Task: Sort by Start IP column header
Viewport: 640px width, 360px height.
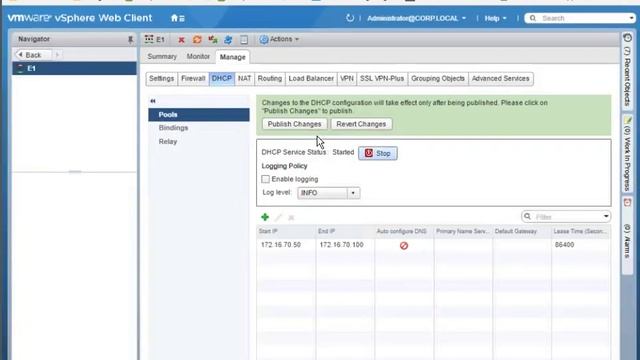Action: (x=286, y=231)
